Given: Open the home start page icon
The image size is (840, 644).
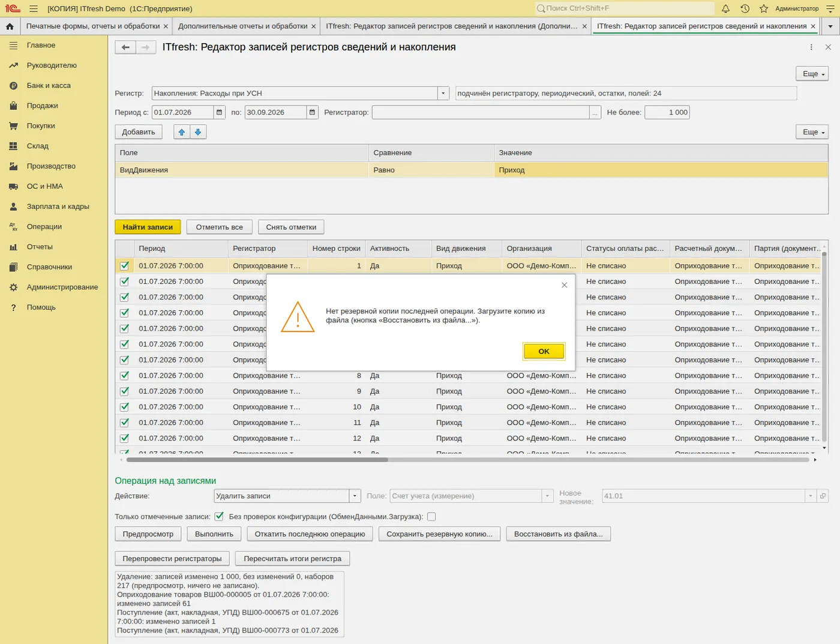Looking at the screenshot, I should [x=10, y=26].
